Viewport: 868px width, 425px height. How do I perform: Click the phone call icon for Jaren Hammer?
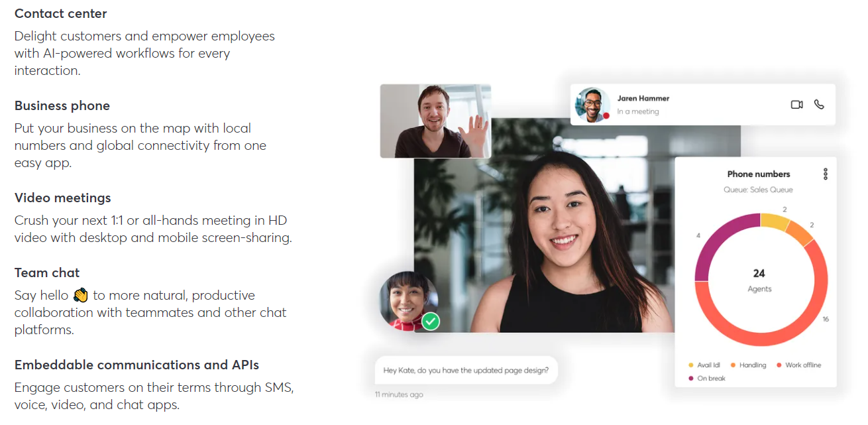click(x=819, y=105)
